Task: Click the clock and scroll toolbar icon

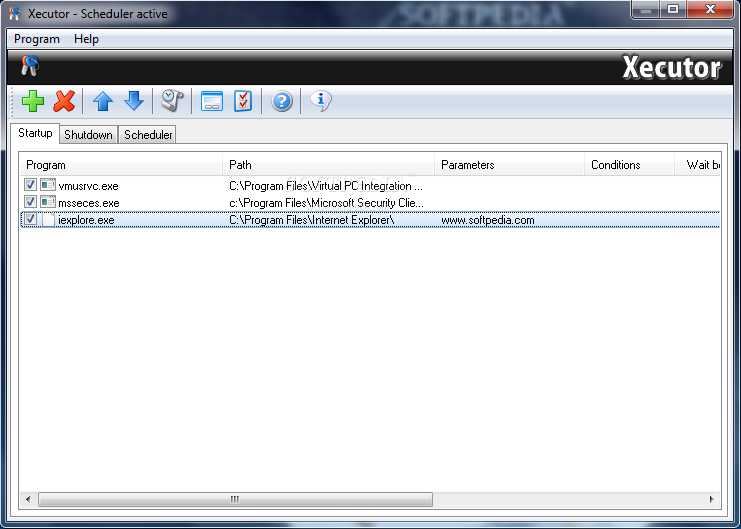Action: click(172, 101)
